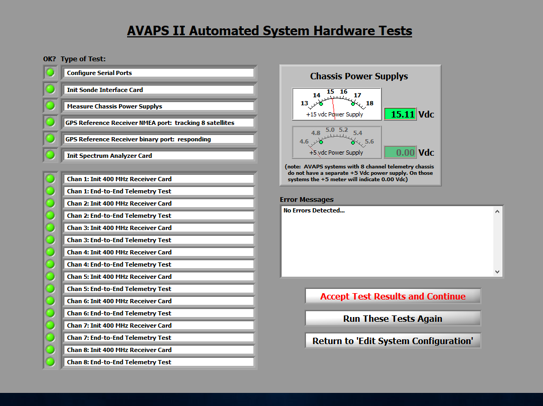Image resolution: width=543 pixels, height=406 pixels.
Task: Select 'Chan 8: End-to-End Telemetry Test' row
Action: tap(158, 362)
